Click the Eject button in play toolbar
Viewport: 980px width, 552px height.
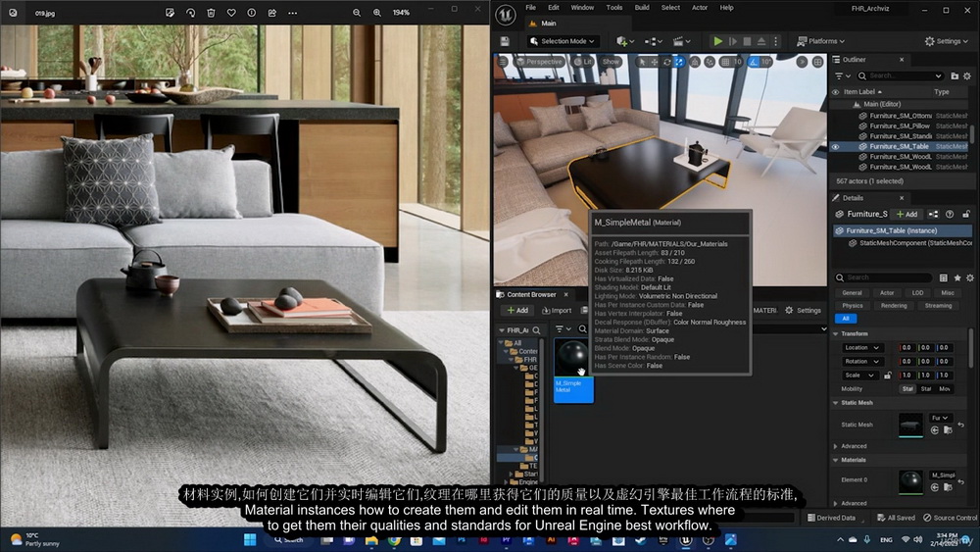pos(761,41)
